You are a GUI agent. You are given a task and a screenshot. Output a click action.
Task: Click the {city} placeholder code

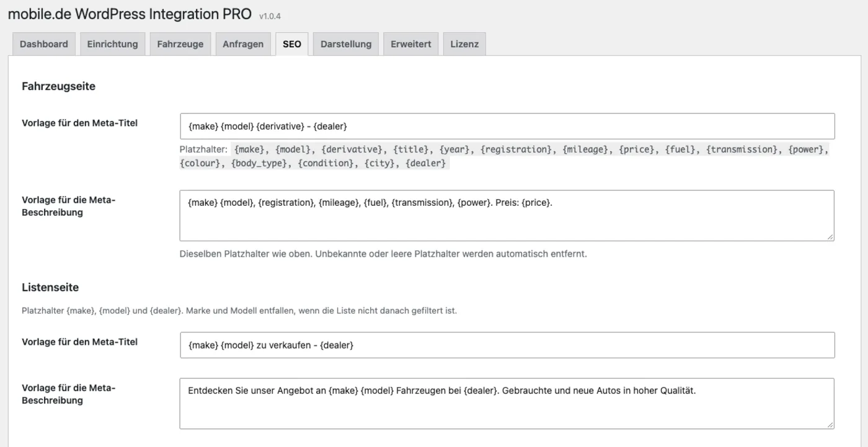379,163
